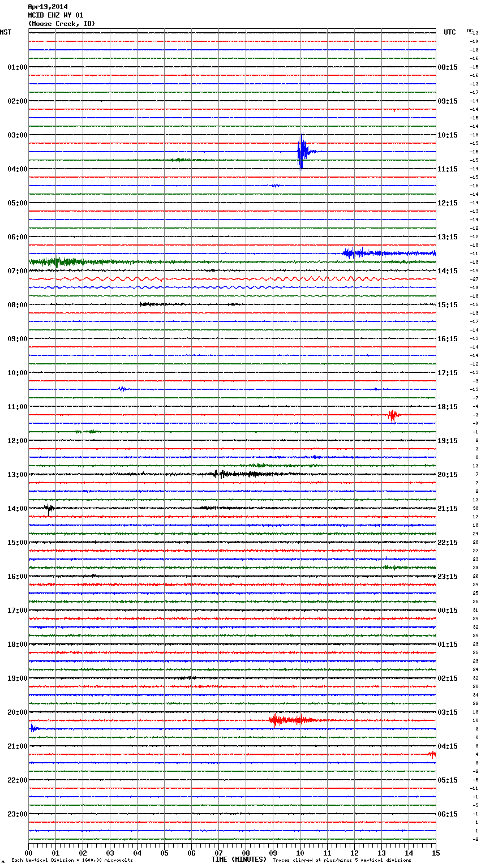Click the 10 minute mark on the time axis
The width and height of the screenshot is (481, 868).
pos(300,853)
